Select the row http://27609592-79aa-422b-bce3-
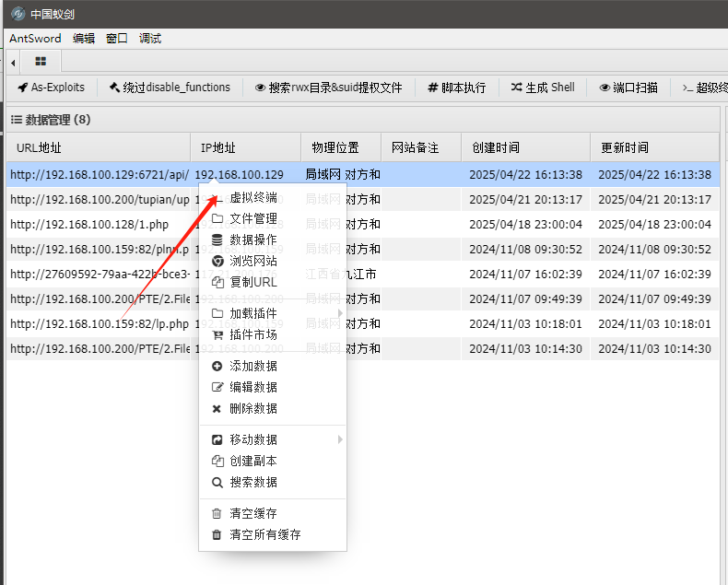Screen dimensions: 728x585 pos(362,274)
